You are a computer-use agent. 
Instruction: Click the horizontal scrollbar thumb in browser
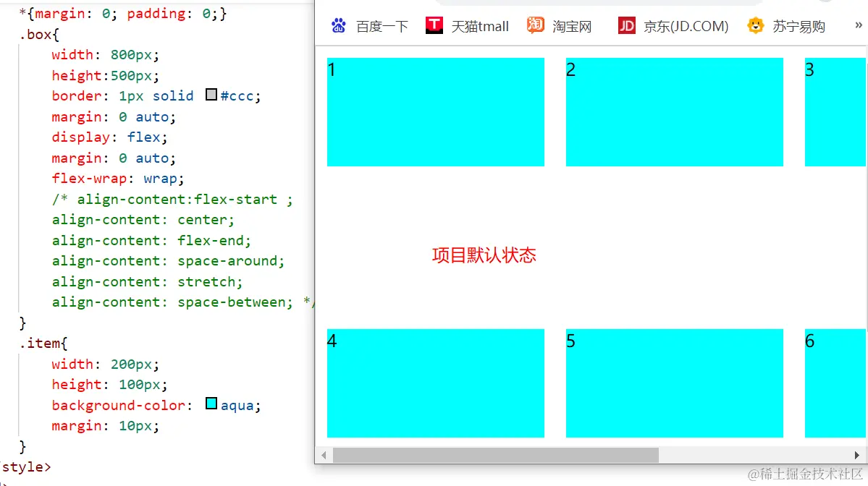(x=495, y=455)
